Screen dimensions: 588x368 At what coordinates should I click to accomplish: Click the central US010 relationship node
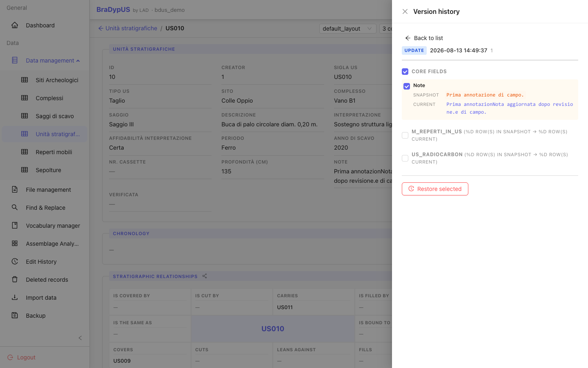[x=273, y=329]
